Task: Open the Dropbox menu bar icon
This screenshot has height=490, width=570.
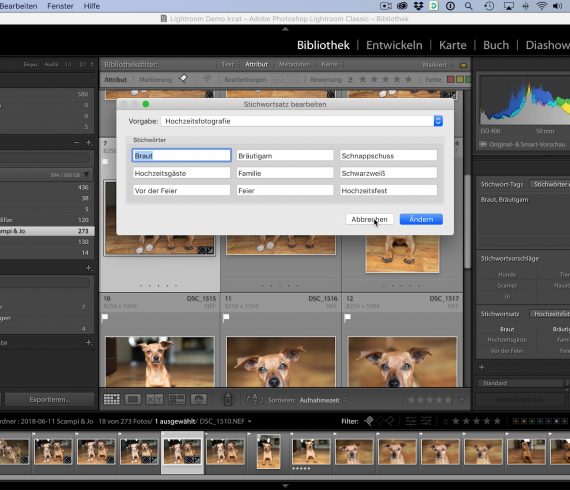Action: click(418, 6)
